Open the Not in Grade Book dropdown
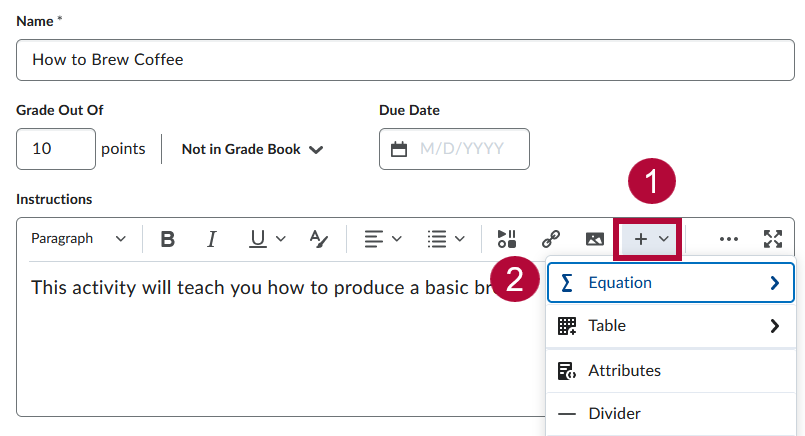 (x=252, y=149)
